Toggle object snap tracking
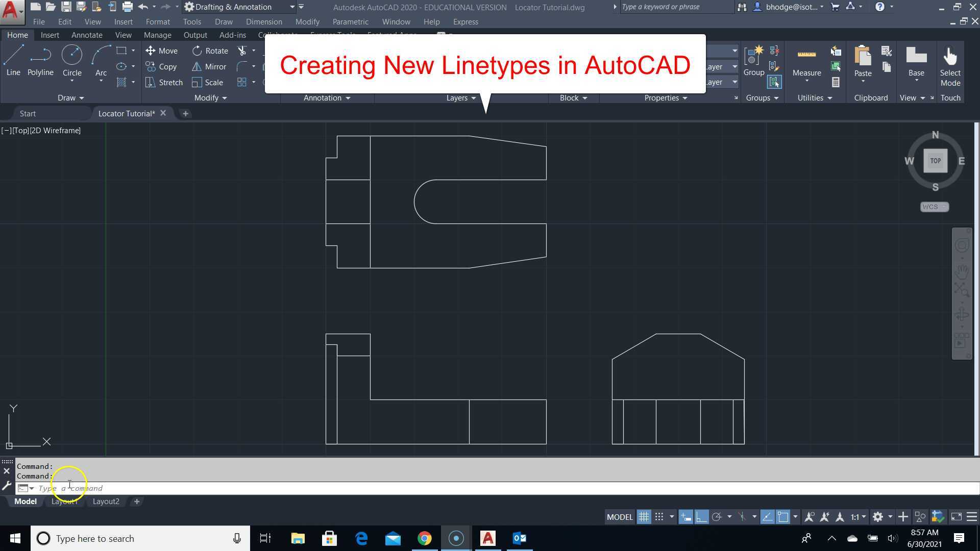Viewport: 980px width, 551px height. 768,516
